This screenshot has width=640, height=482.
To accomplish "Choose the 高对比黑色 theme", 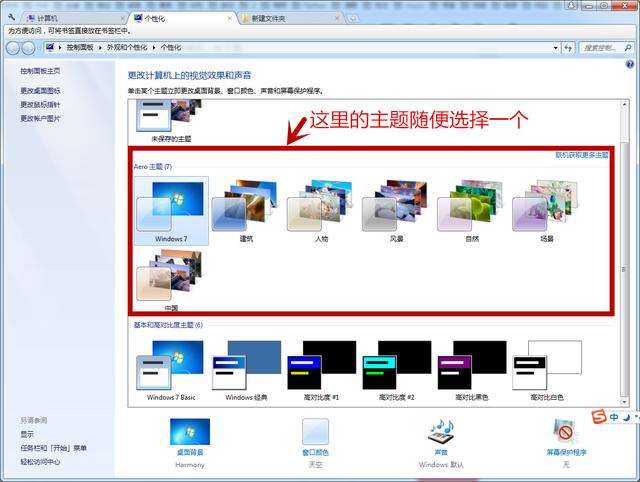I will point(471,370).
